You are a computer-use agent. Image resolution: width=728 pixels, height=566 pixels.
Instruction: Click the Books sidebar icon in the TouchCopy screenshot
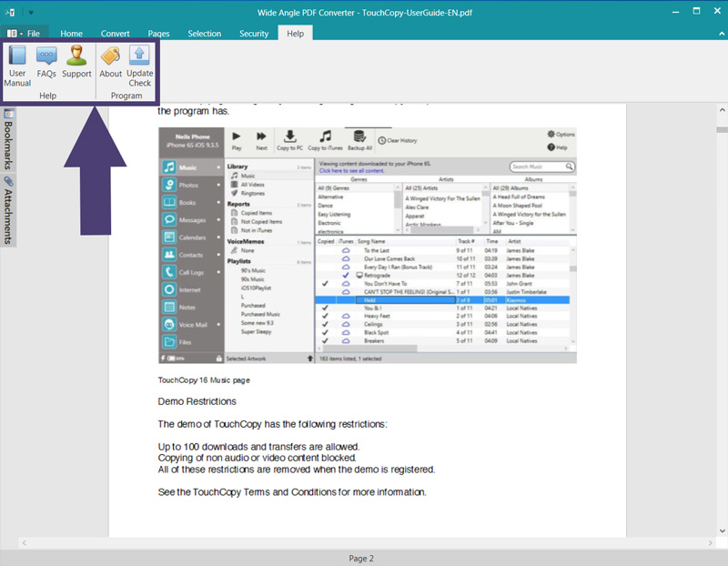pyautogui.click(x=169, y=202)
